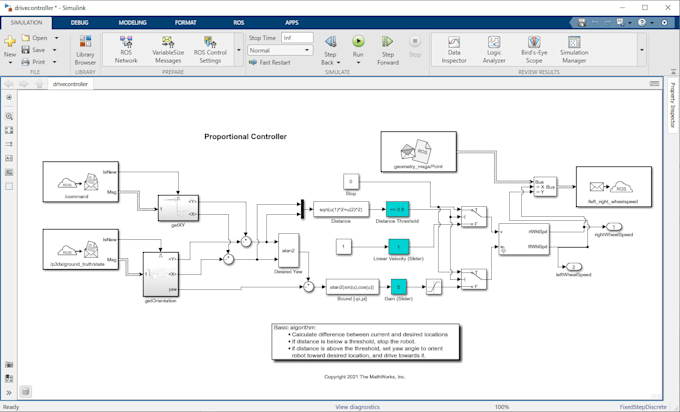Expand the Print dropdown arrow
Viewport: 680px width, 412px height.
click(55, 62)
